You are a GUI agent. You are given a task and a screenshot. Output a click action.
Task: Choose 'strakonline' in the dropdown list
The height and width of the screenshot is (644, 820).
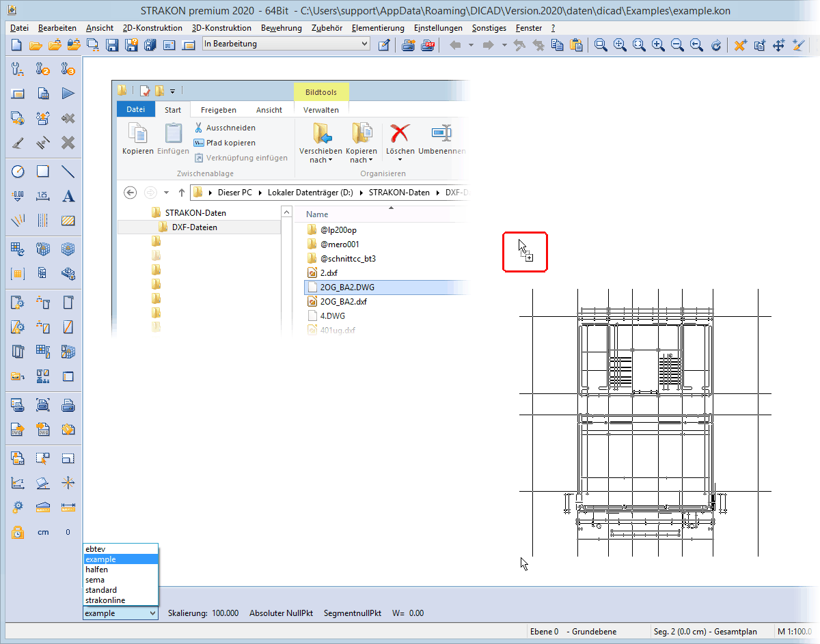(x=121, y=600)
